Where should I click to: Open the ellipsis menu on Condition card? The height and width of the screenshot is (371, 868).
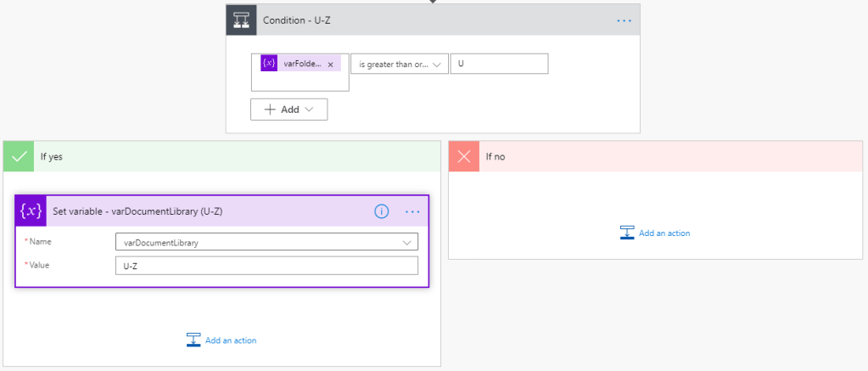[x=624, y=20]
